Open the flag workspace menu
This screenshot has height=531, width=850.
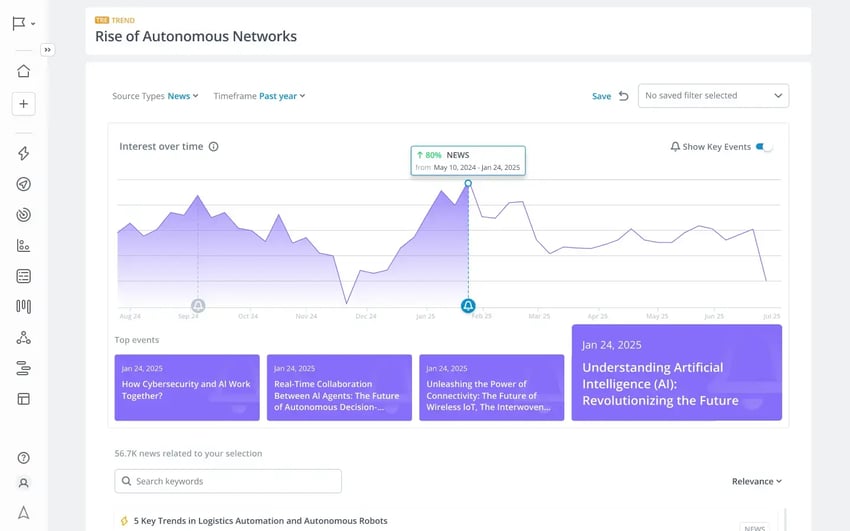point(23,23)
